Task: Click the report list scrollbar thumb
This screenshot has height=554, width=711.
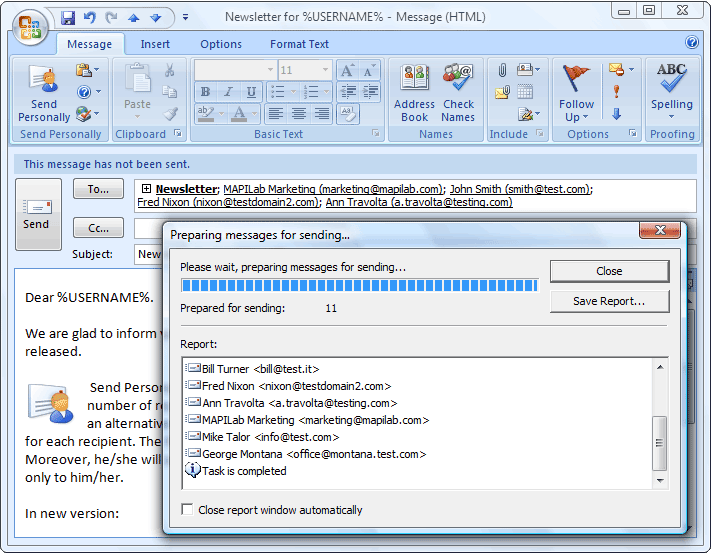Action: pos(659,443)
